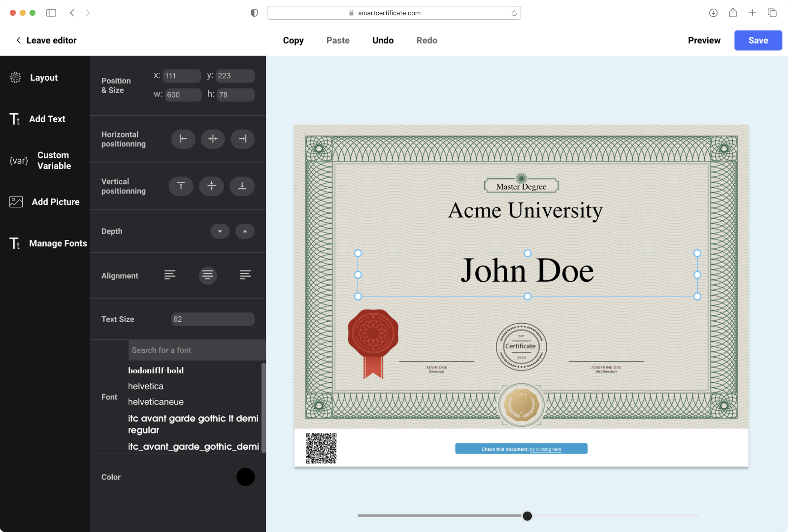Select the Add Text tool
Viewport: 788px width, 532px height.
point(47,119)
